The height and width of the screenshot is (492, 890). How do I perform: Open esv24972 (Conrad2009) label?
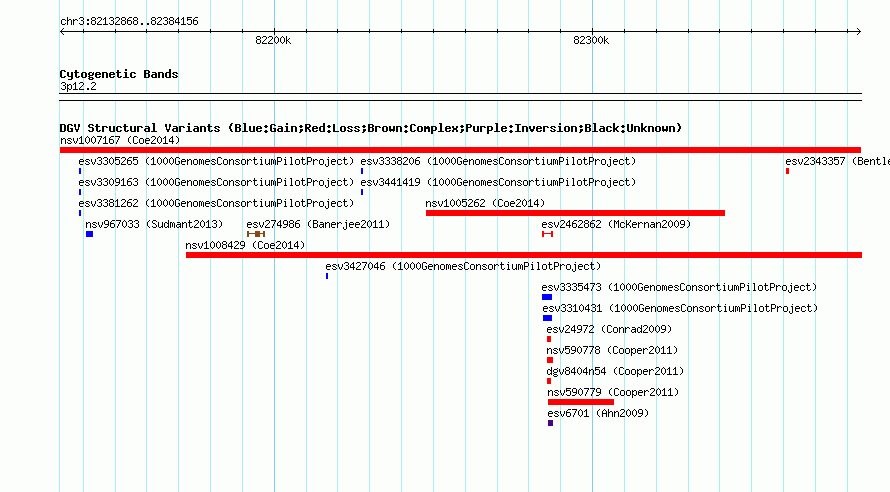click(x=609, y=329)
